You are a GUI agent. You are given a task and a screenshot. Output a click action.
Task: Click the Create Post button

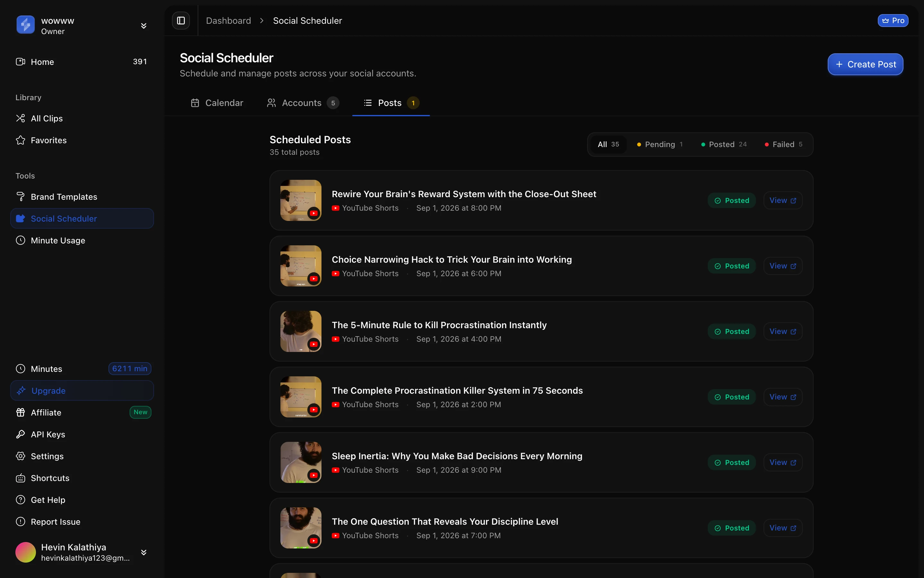tap(865, 64)
